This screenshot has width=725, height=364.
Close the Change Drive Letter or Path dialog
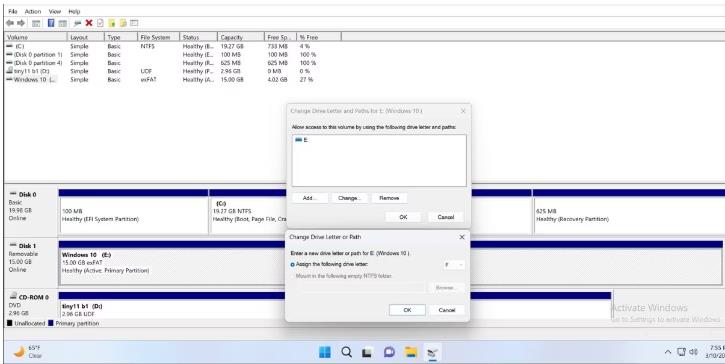pyautogui.click(x=461, y=237)
